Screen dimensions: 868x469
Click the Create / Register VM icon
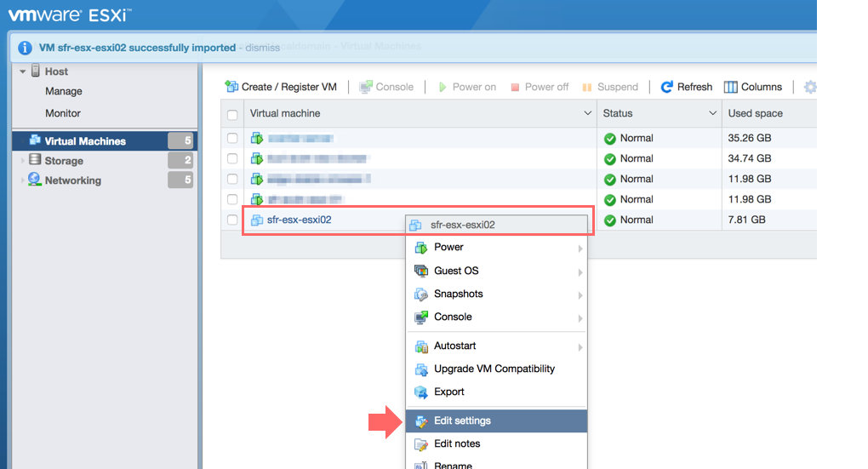[x=231, y=86]
